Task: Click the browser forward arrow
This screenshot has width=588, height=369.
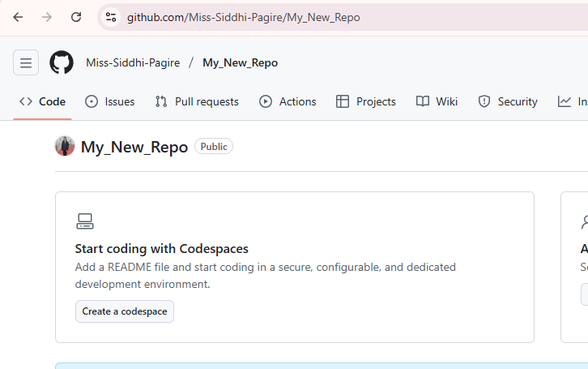Action: click(46, 17)
